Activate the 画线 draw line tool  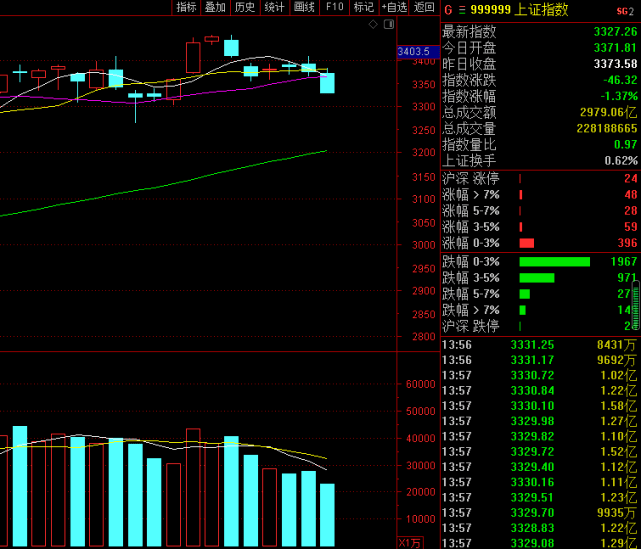click(305, 7)
